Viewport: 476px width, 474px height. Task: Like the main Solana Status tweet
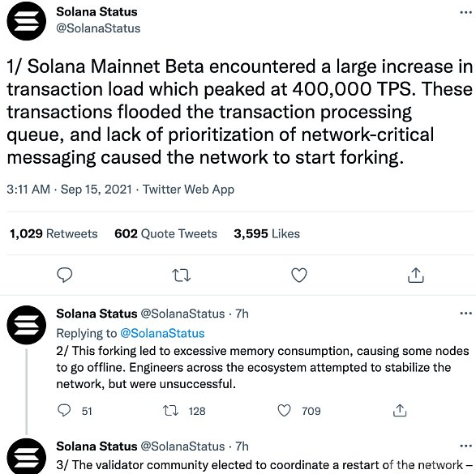299,275
